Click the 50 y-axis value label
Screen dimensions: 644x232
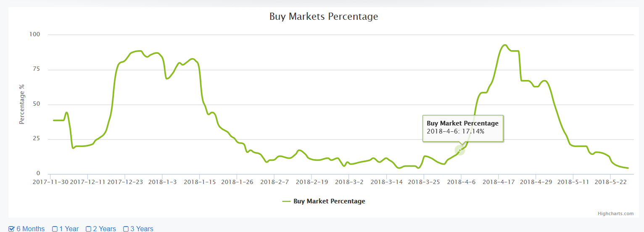(36, 104)
